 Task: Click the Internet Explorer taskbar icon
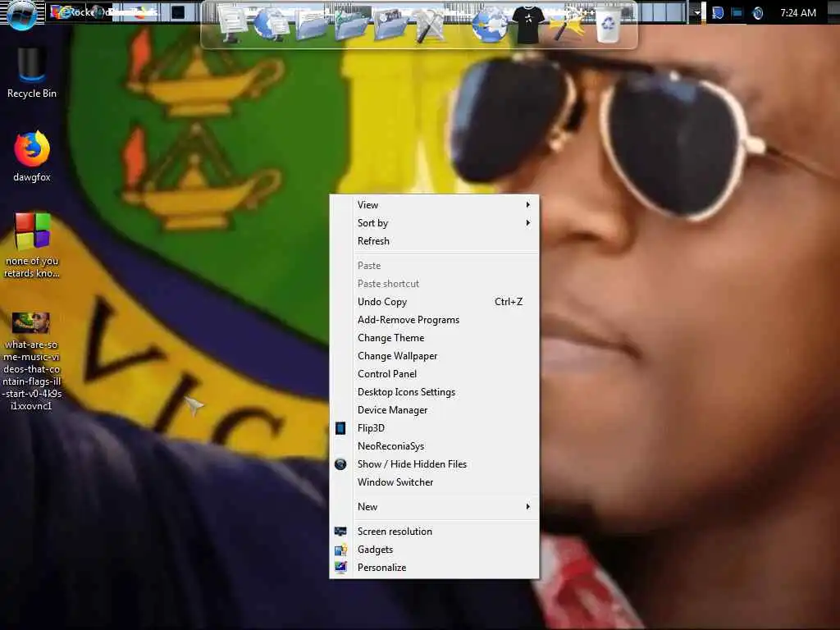pos(65,11)
